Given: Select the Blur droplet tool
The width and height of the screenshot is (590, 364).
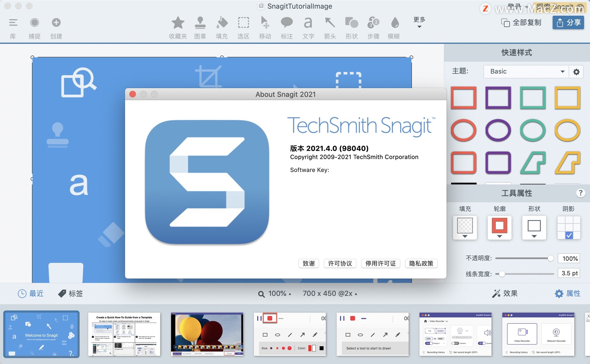Looking at the screenshot, I should click(x=395, y=22).
